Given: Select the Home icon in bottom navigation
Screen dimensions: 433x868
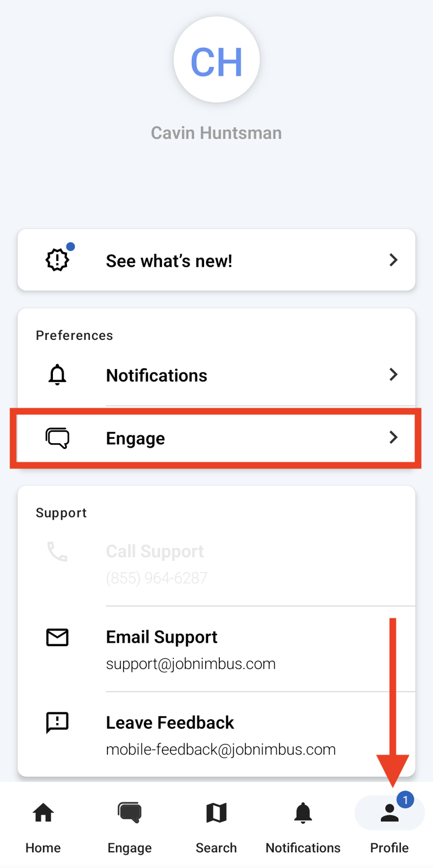Looking at the screenshot, I should pos(43,813).
